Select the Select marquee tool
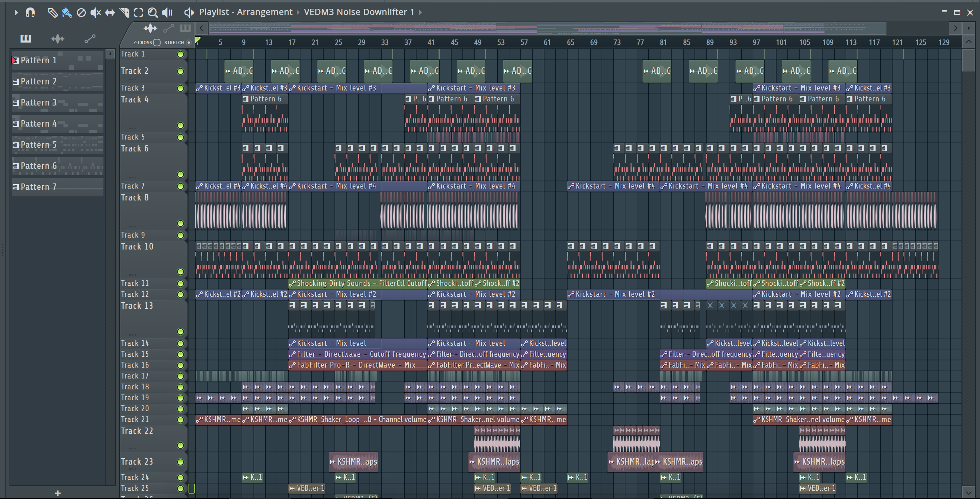 coord(138,13)
